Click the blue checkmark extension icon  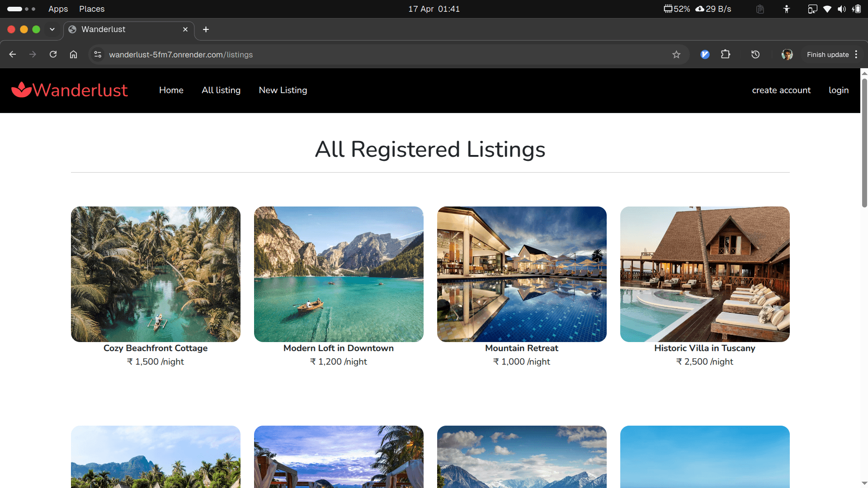coord(705,55)
